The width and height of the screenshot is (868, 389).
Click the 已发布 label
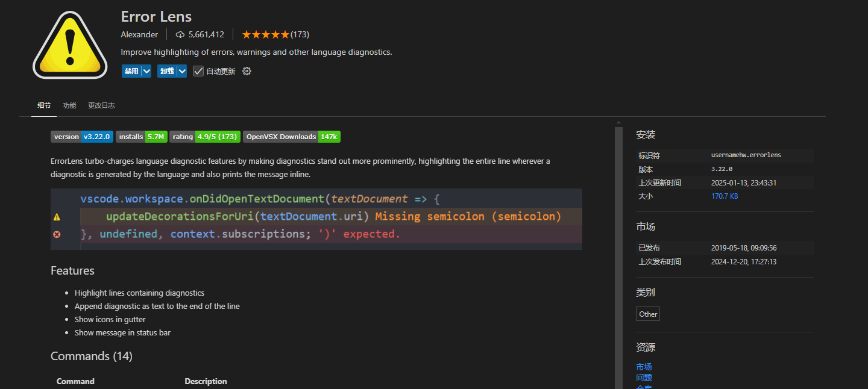pyautogui.click(x=649, y=247)
